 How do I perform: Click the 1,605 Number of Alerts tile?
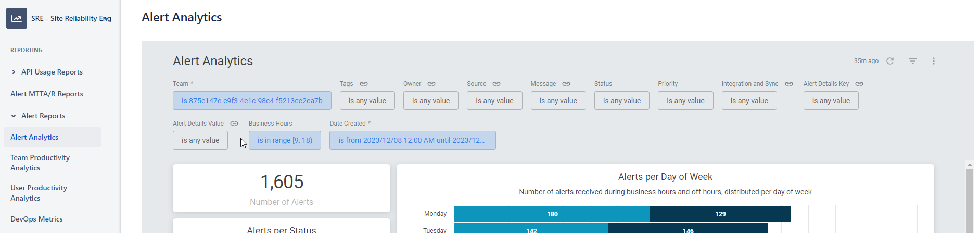[x=282, y=188]
